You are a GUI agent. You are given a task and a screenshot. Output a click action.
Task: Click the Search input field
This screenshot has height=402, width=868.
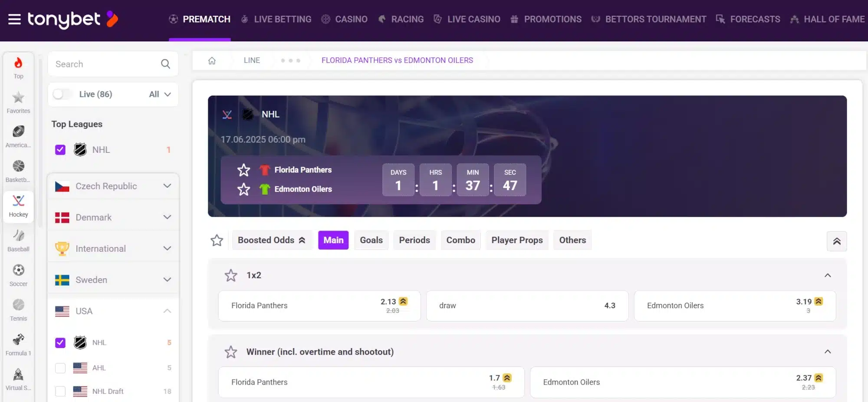(113, 64)
